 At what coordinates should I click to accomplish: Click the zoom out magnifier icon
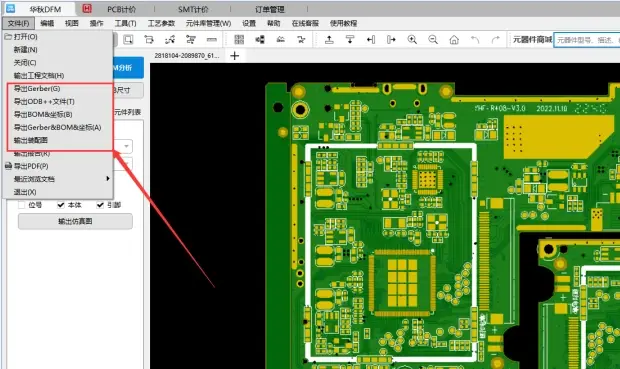pos(433,40)
